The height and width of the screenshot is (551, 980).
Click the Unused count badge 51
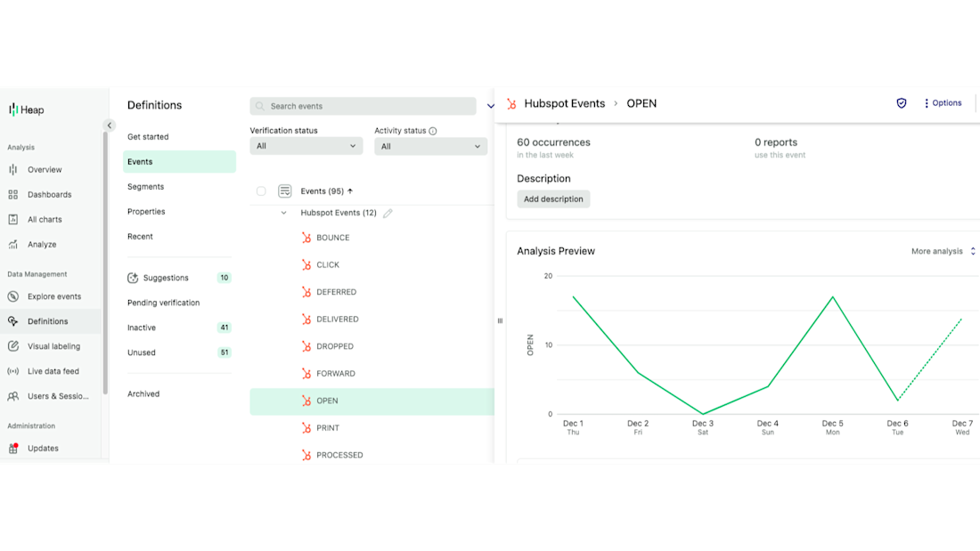(224, 353)
